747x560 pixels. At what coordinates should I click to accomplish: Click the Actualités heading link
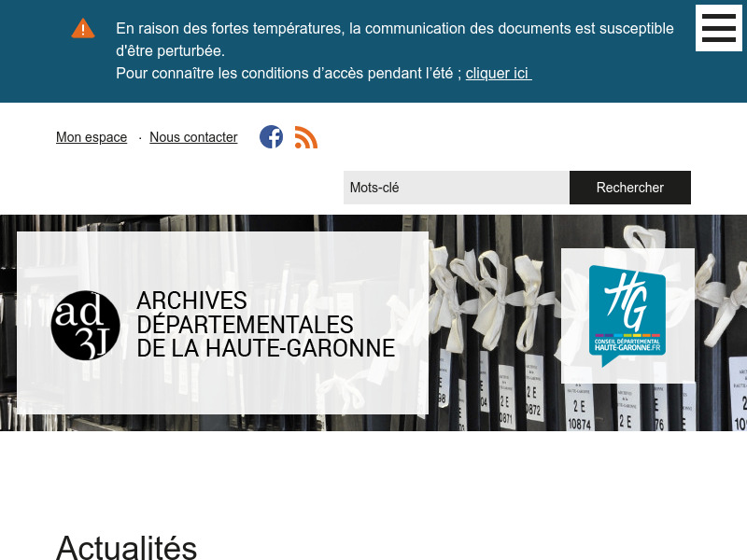click(126, 547)
